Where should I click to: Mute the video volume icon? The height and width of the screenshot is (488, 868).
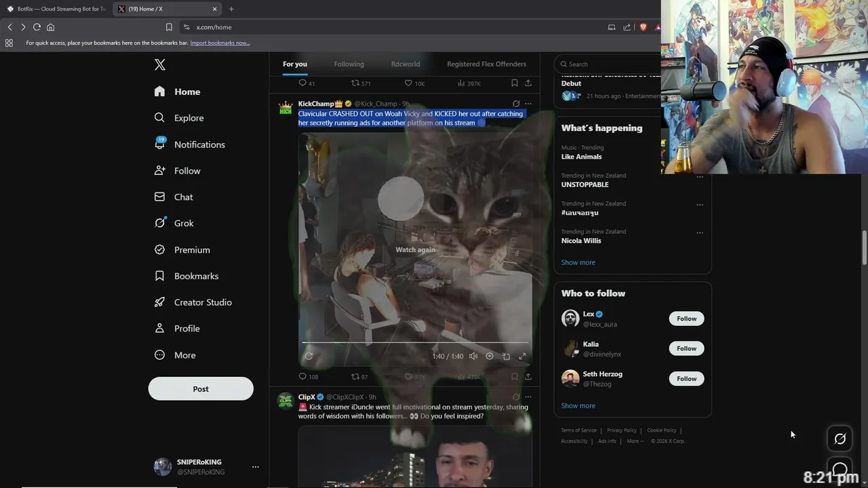point(473,356)
